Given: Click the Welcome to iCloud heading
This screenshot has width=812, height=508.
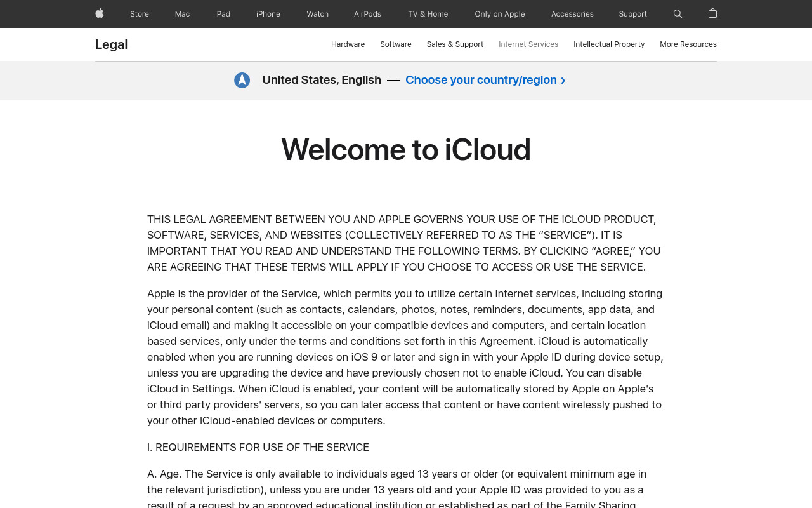Looking at the screenshot, I should pyautogui.click(x=406, y=150).
